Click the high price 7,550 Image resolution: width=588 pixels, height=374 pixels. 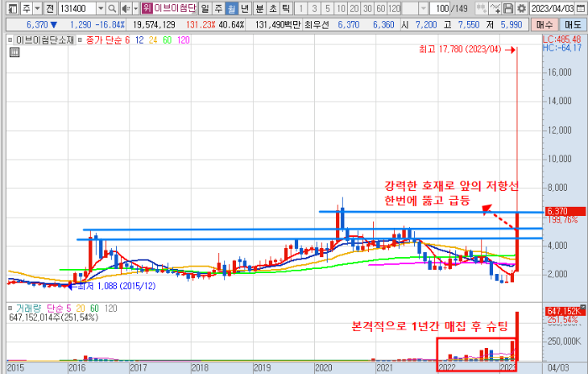469,24
